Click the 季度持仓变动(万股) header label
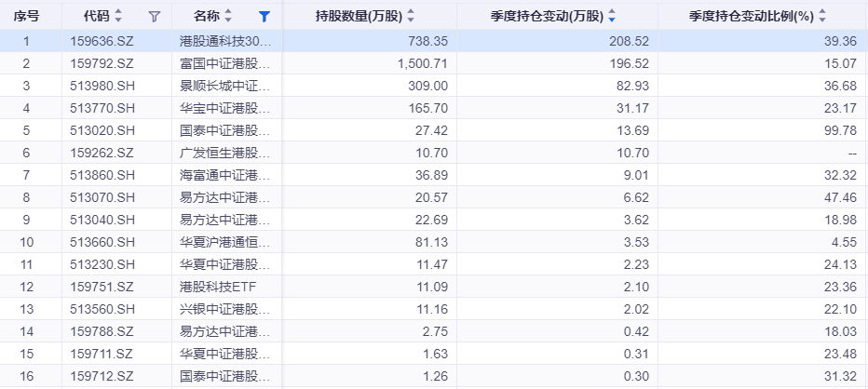This screenshot has height=389, width=868. (547, 16)
